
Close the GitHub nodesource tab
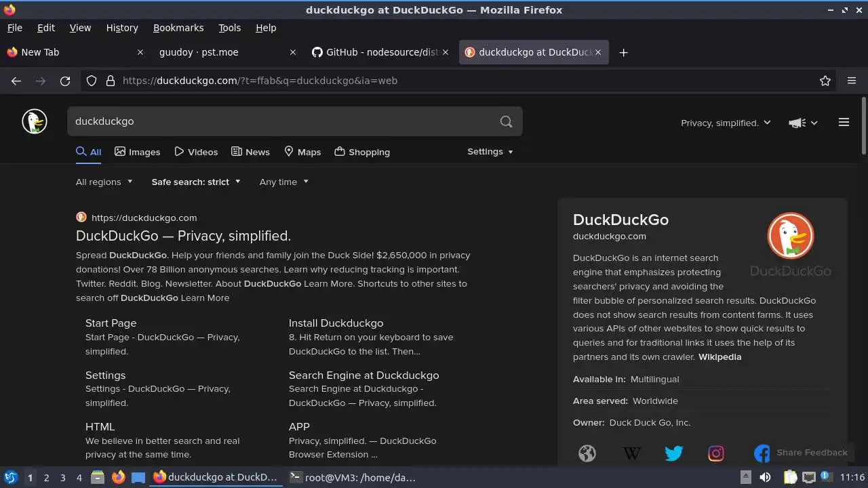coord(446,52)
